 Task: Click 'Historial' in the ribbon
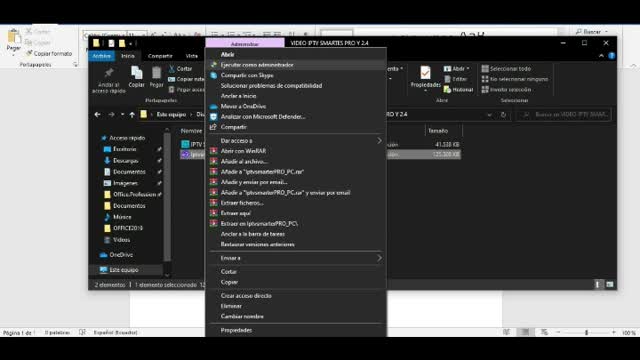(458, 89)
